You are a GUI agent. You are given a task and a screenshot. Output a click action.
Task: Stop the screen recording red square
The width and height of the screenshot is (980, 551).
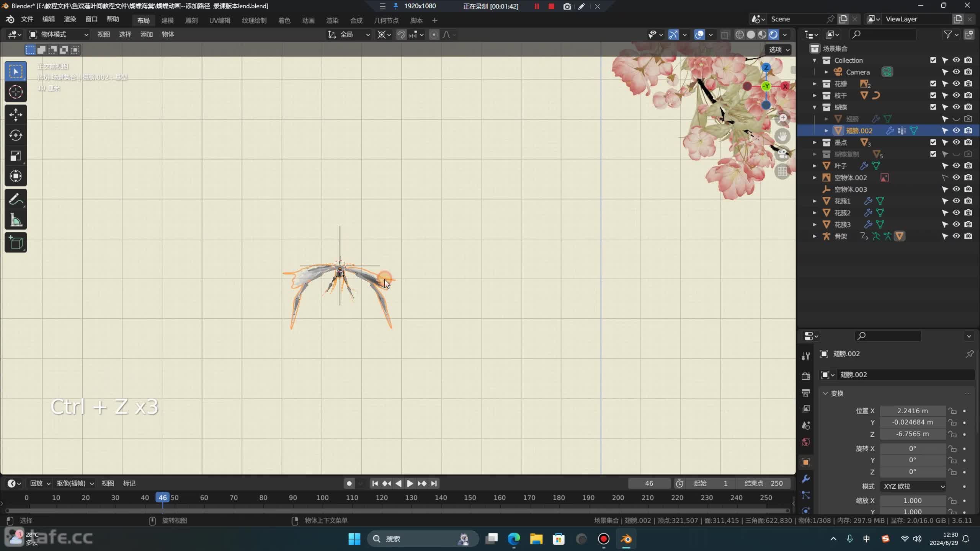[x=551, y=7]
